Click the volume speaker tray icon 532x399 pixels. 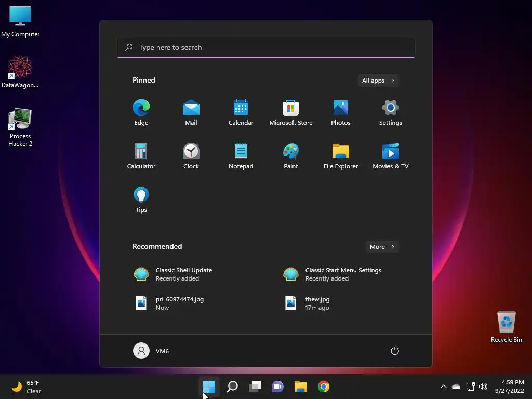(x=483, y=387)
